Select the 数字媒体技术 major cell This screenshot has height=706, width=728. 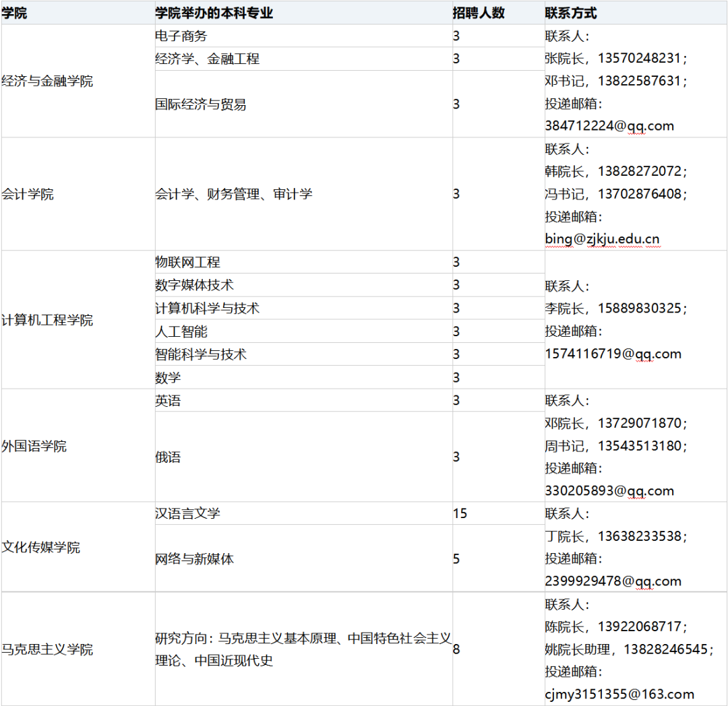click(303, 285)
